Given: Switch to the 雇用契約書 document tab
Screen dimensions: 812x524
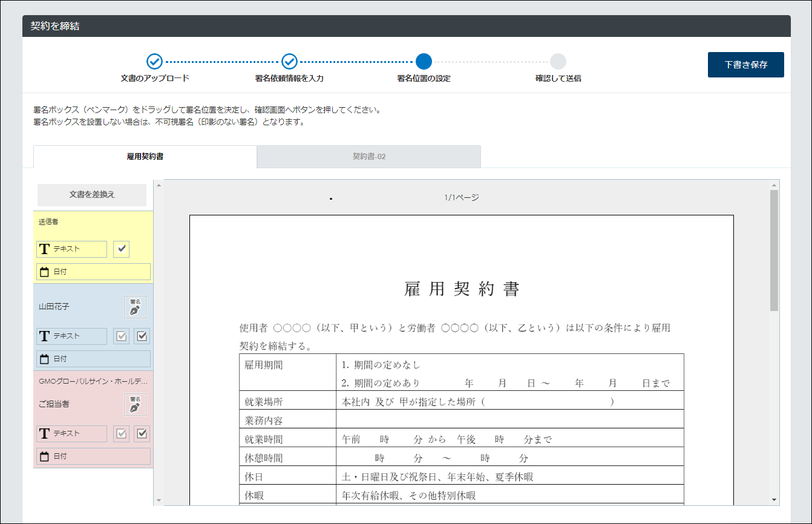Looking at the screenshot, I should pos(145,157).
